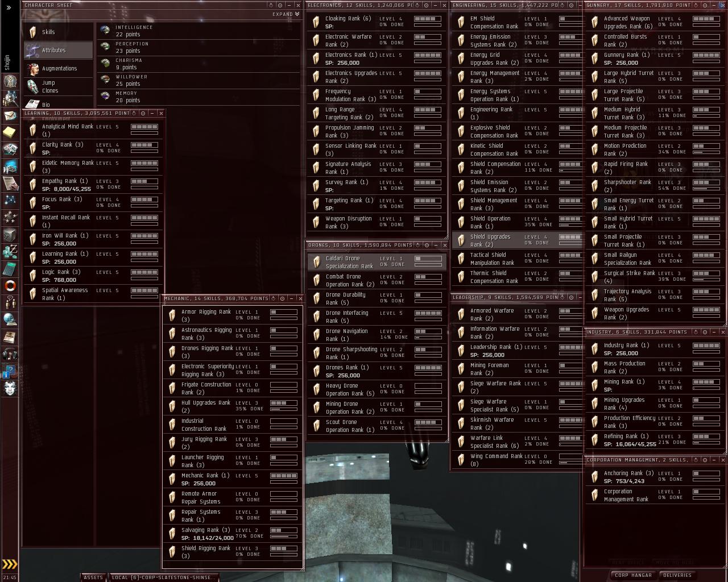Image resolution: width=728 pixels, height=582 pixels.
Task: Select the Wing Command Rank (8) skill row
Action: point(518,460)
